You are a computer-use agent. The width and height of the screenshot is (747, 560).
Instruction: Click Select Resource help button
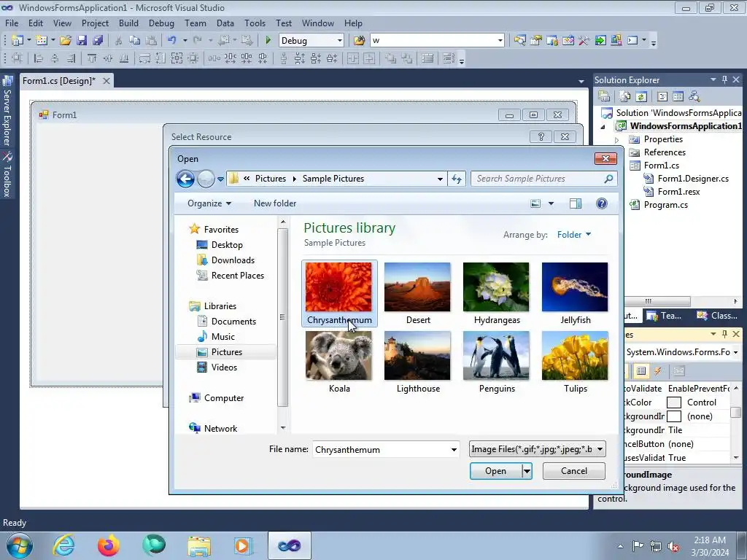[541, 136]
